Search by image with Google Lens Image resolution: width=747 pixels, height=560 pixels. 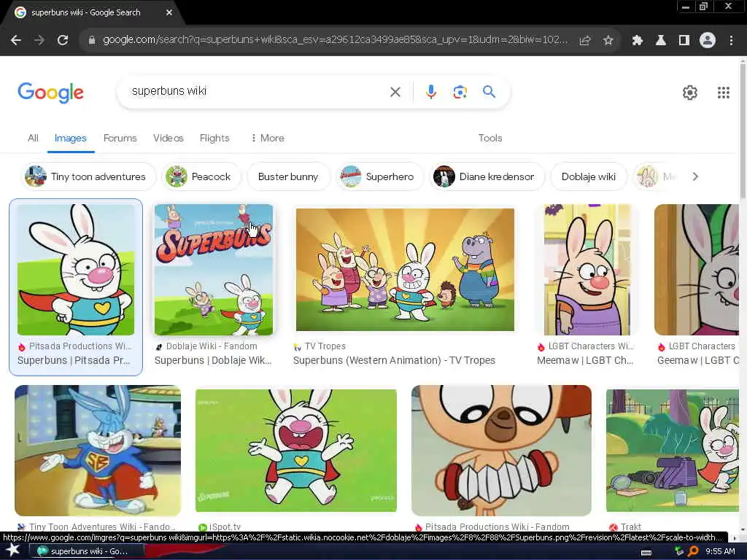coord(460,92)
